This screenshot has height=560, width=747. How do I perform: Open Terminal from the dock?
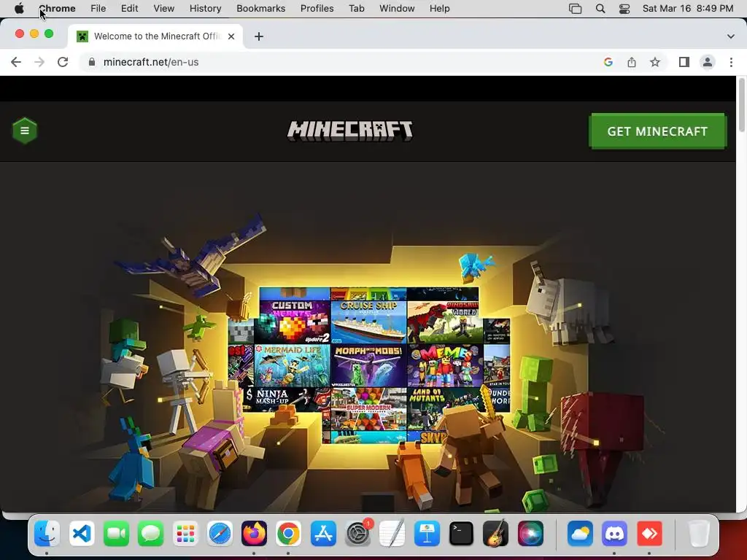pos(461,533)
